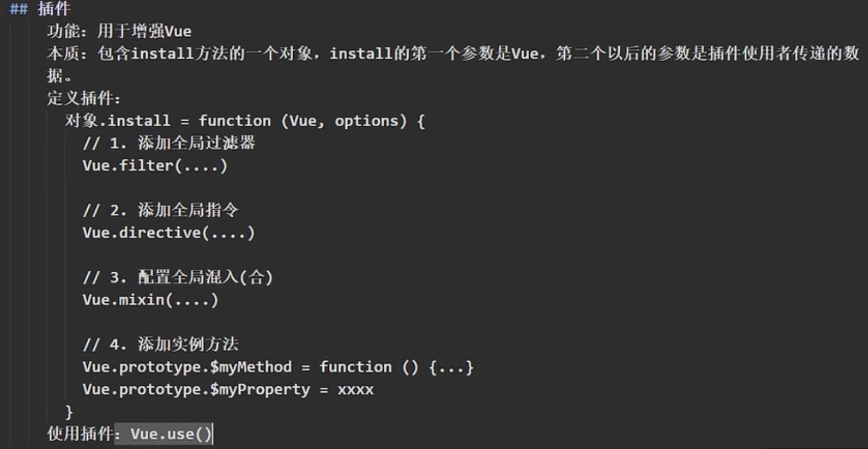
Task: Click the $myMethod identifier
Action: (250, 367)
